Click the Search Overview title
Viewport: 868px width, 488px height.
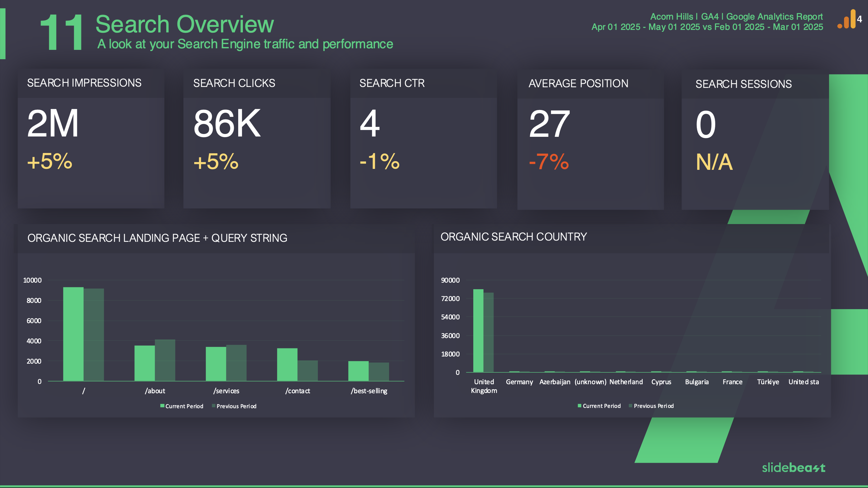coord(185,25)
